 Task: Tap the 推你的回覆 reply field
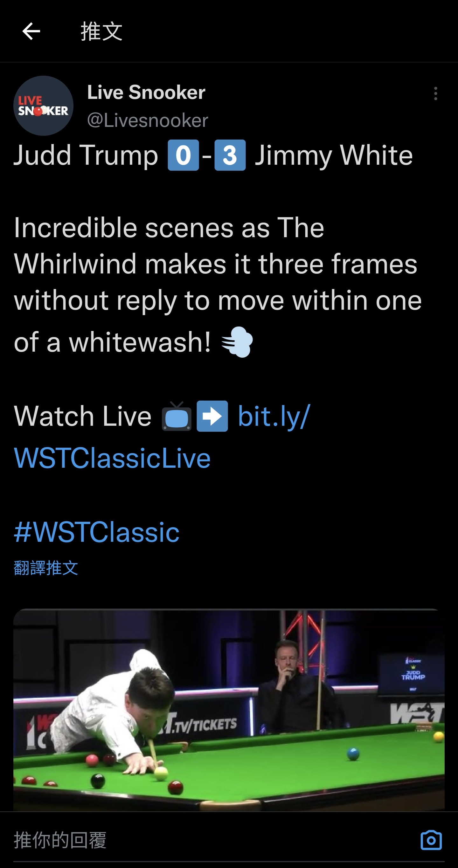(x=216, y=840)
